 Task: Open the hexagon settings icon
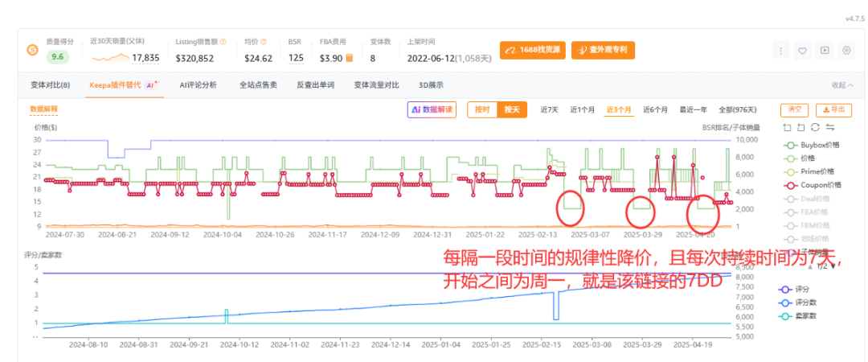click(x=845, y=51)
